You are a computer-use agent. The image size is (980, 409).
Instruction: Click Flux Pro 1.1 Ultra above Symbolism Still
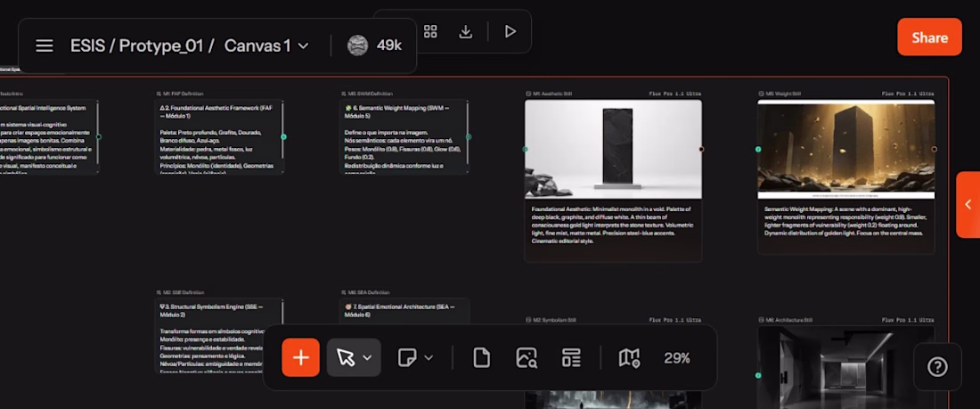click(x=675, y=320)
